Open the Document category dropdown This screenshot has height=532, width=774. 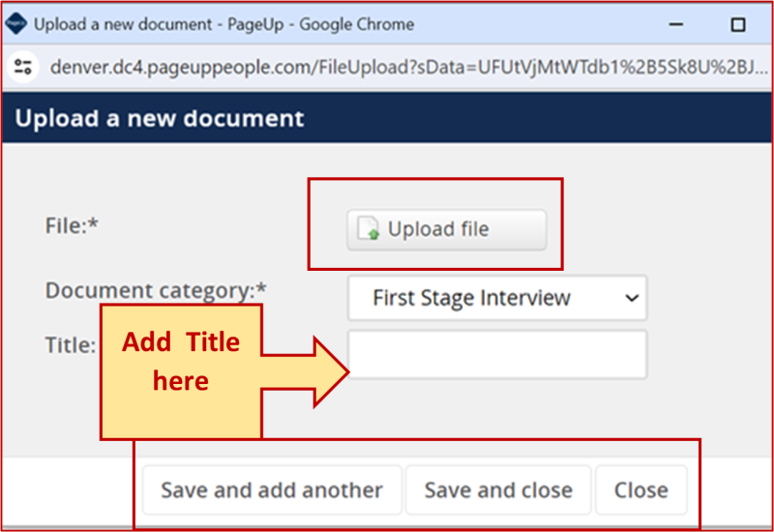pyautogui.click(x=497, y=298)
